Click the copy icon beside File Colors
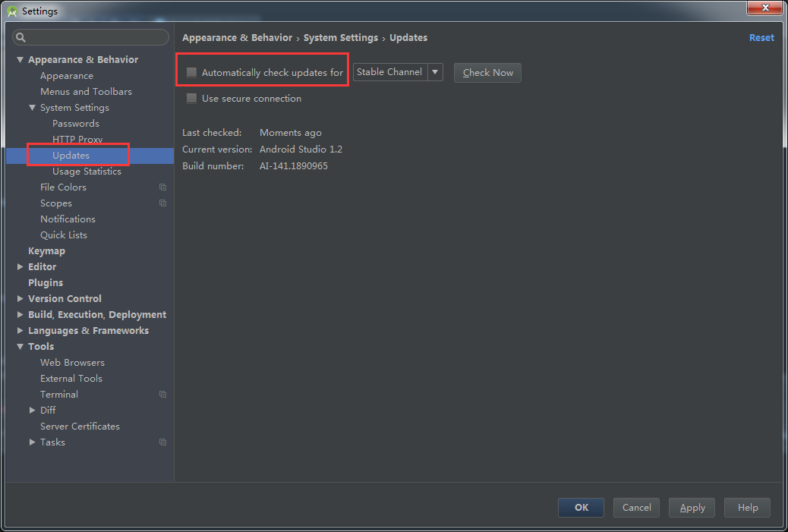 tap(162, 187)
